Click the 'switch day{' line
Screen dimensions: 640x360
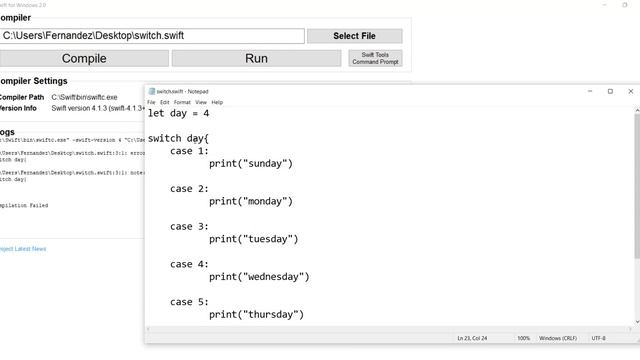(x=178, y=139)
